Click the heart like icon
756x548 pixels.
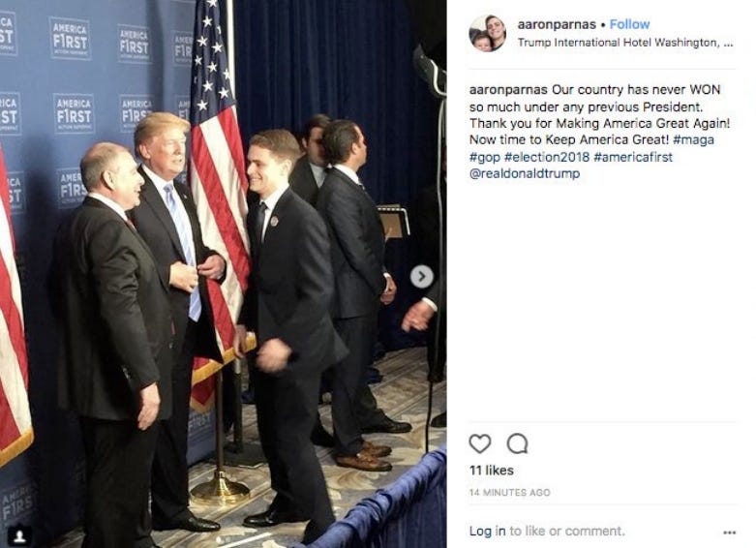point(480,443)
